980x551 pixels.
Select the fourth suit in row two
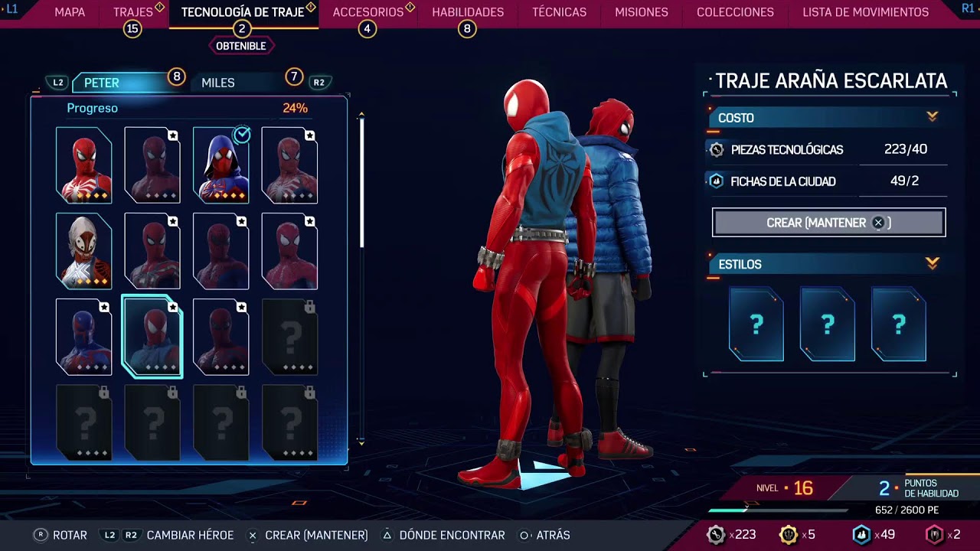pyautogui.click(x=289, y=251)
